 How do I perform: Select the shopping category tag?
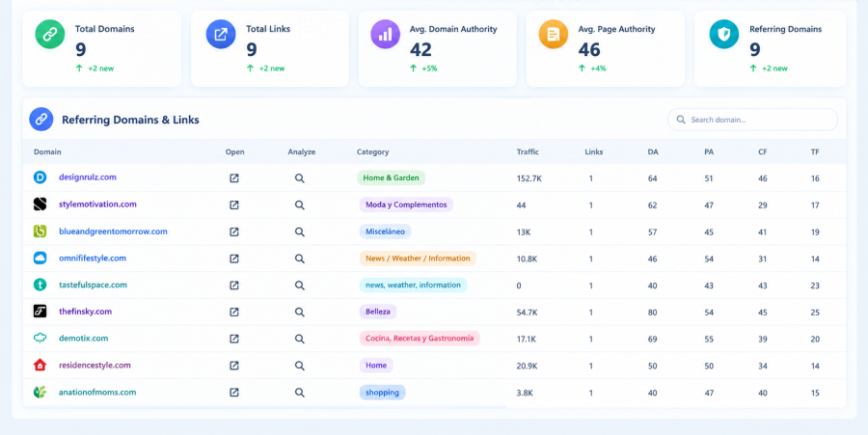(x=382, y=393)
